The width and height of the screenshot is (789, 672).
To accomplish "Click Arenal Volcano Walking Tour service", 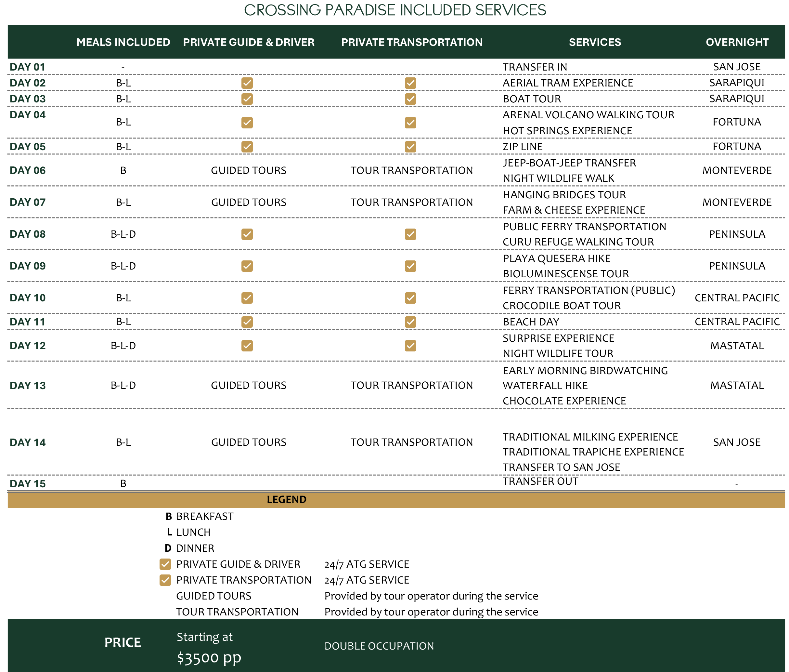I will pyautogui.click(x=588, y=115).
